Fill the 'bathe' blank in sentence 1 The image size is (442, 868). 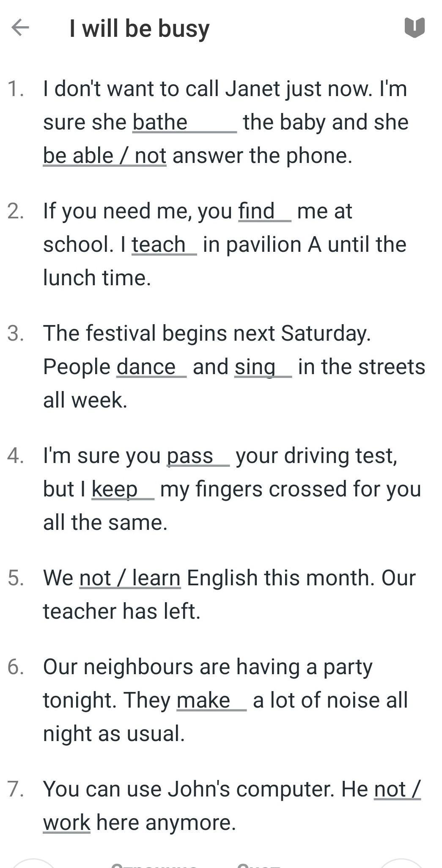[x=184, y=123]
